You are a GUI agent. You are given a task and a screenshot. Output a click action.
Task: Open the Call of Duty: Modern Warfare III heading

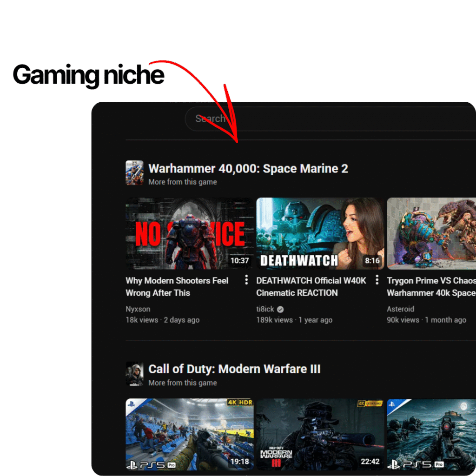tap(234, 369)
